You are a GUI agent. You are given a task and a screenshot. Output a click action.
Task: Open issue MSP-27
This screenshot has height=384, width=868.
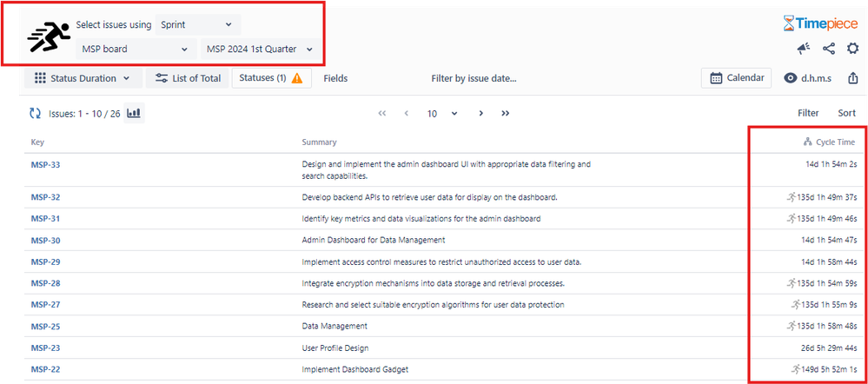pos(45,305)
